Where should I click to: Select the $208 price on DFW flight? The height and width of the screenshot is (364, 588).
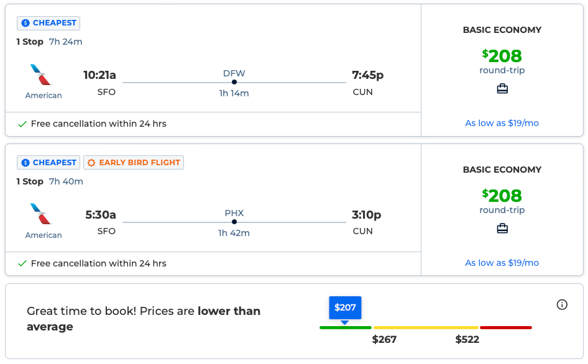(502, 56)
